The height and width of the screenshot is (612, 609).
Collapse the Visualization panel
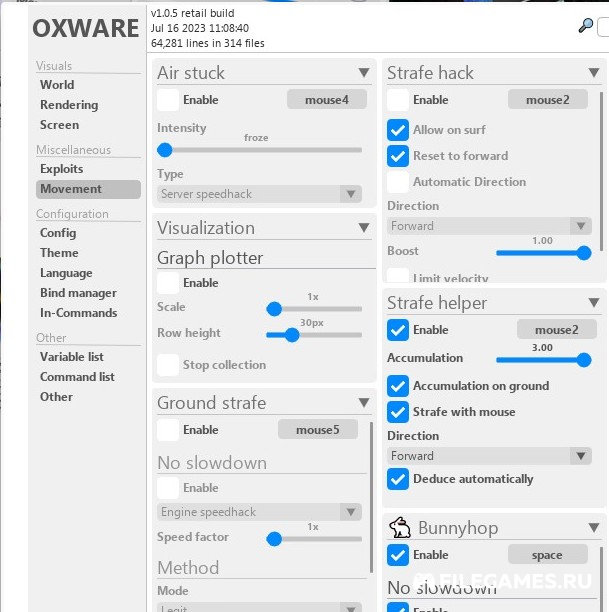point(364,228)
